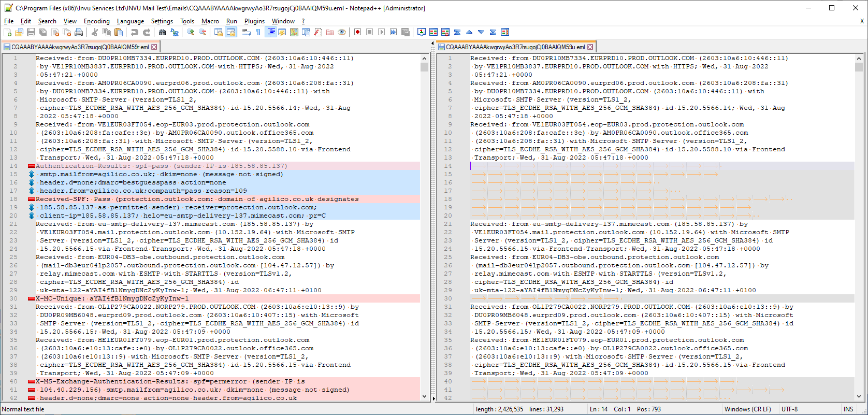Start macro recording with red dot icon

coord(357,32)
